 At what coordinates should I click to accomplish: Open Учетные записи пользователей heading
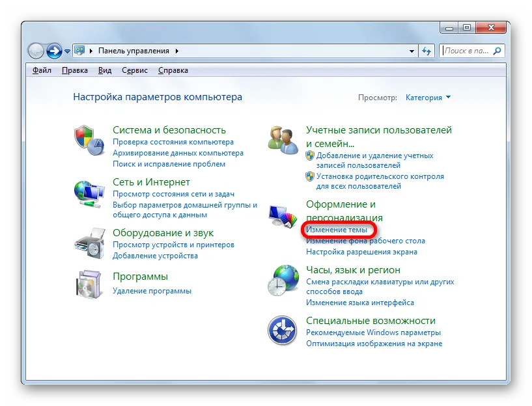(x=378, y=137)
